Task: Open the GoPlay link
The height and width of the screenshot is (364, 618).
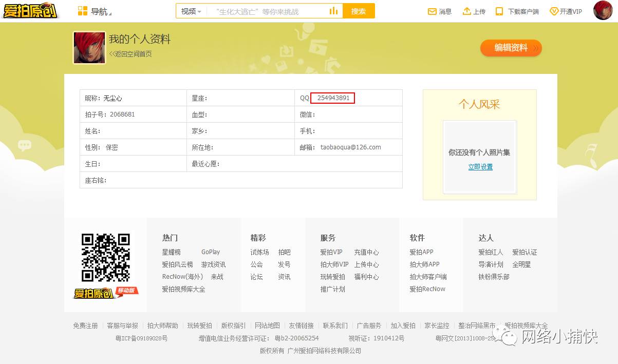Action: pos(211,252)
